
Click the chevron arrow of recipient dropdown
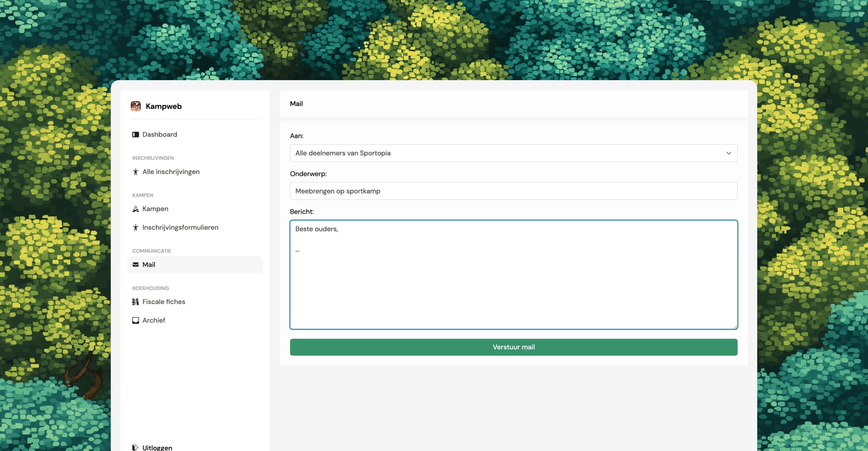pyautogui.click(x=729, y=153)
